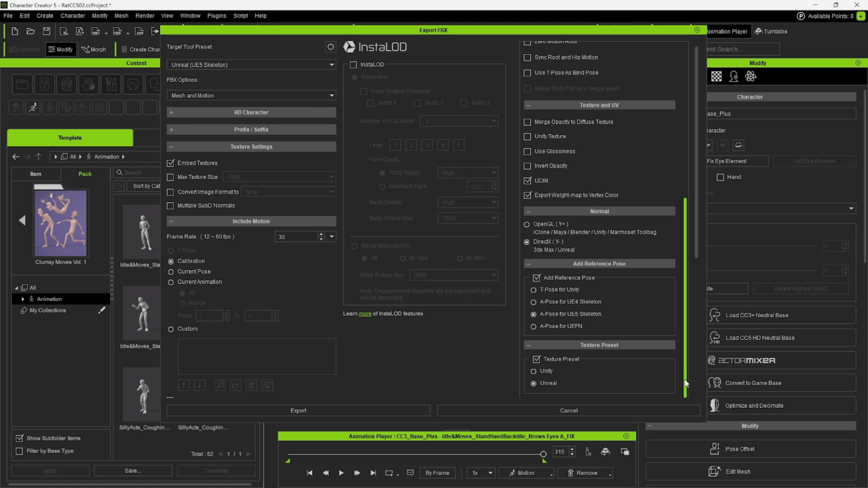868x488 pixels.
Task: Open the Mesh and Motion FBX options dropdown
Action: (251, 95)
